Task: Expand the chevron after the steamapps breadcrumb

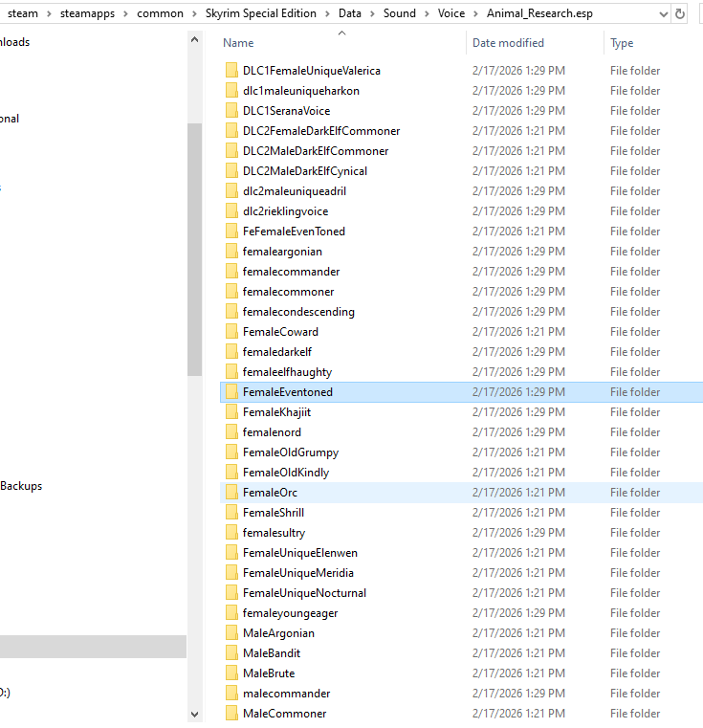Action: point(125,14)
